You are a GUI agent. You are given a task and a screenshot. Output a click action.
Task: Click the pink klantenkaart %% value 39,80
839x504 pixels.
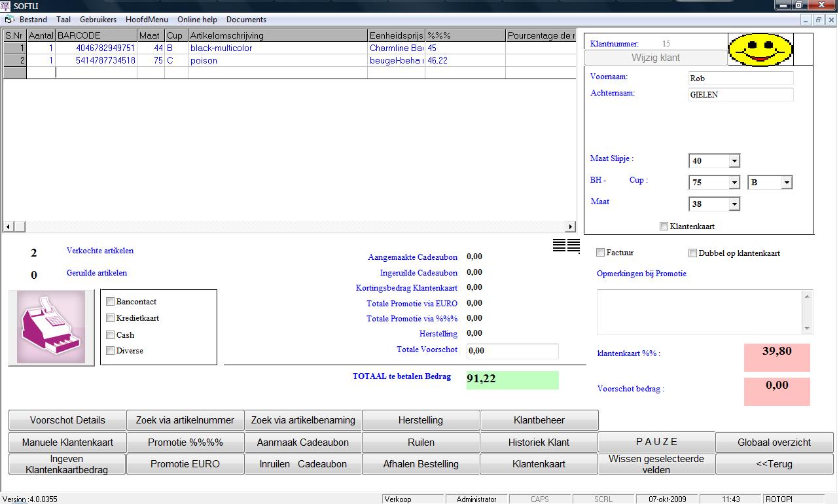777,357
